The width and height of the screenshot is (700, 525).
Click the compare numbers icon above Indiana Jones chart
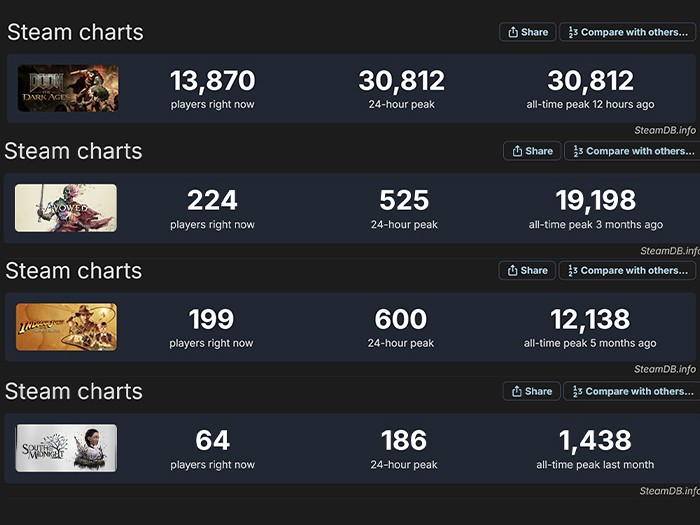click(x=572, y=271)
